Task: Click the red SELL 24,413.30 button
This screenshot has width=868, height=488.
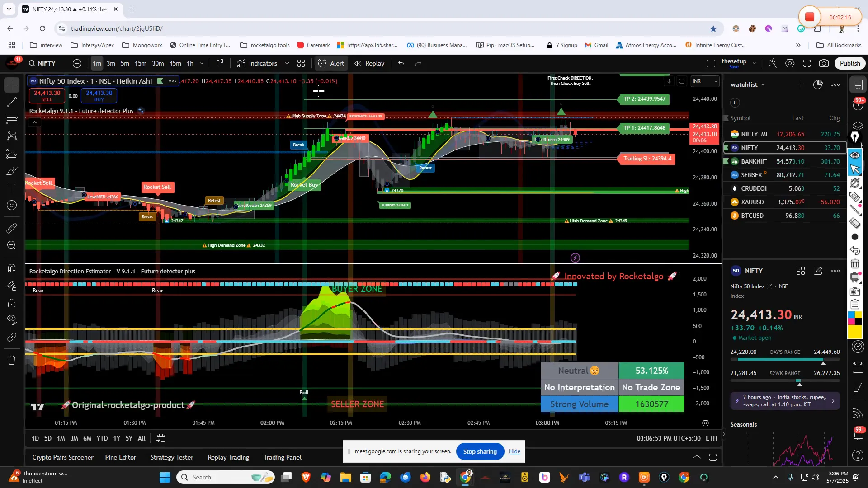Action: (x=47, y=95)
